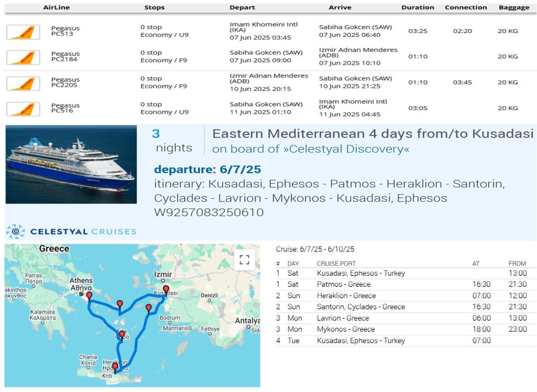Open the Celestyal Discovery ship link
537x392 pixels.
pyautogui.click(x=310, y=149)
